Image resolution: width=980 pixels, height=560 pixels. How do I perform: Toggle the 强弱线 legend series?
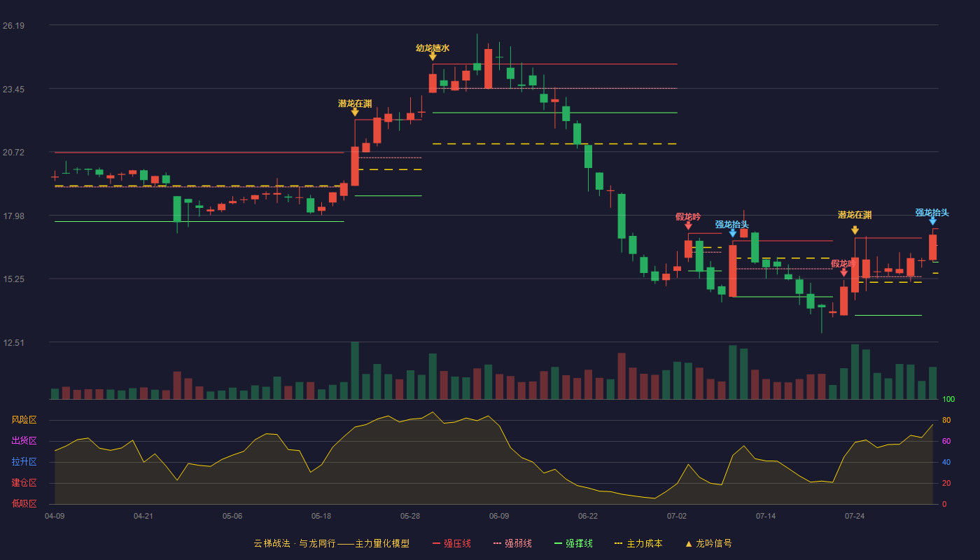click(512, 543)
